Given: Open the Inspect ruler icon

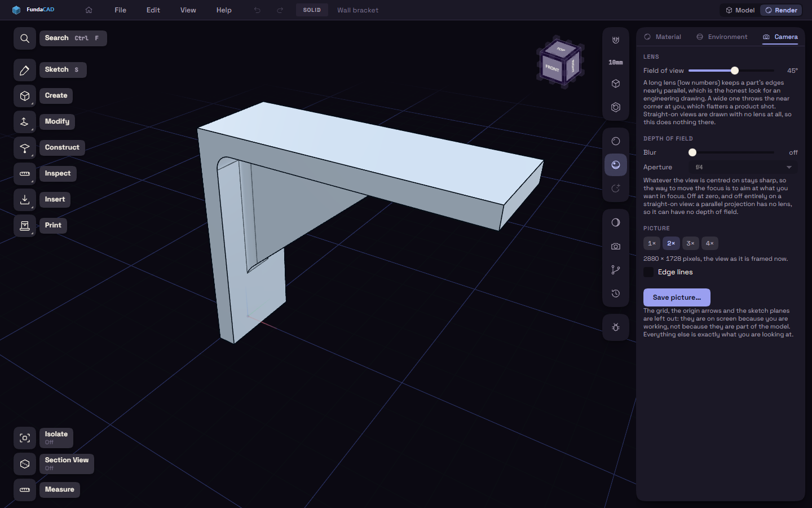Looking at the screenshot, I should (x=25, y=174).
